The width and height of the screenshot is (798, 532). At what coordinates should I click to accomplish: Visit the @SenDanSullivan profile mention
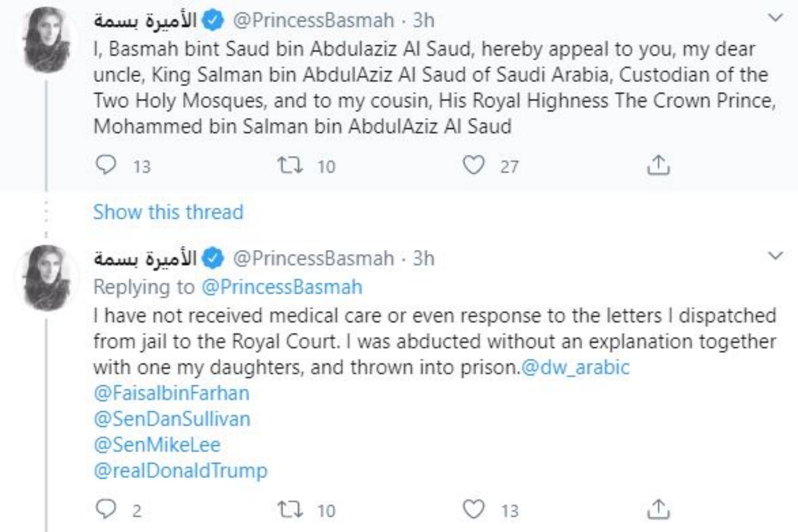[x=172, y=419]
